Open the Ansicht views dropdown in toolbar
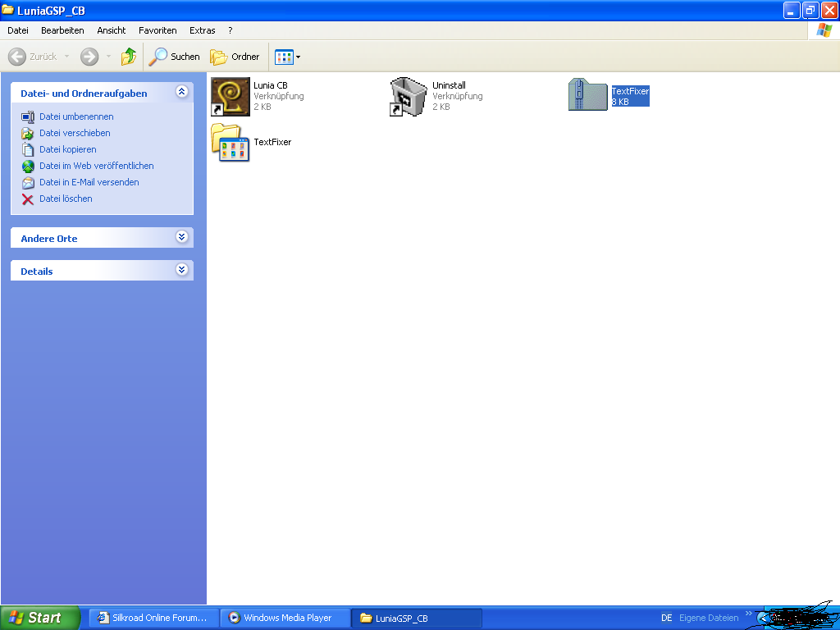This screenshot has height=630, width=840. pos(288,57)
